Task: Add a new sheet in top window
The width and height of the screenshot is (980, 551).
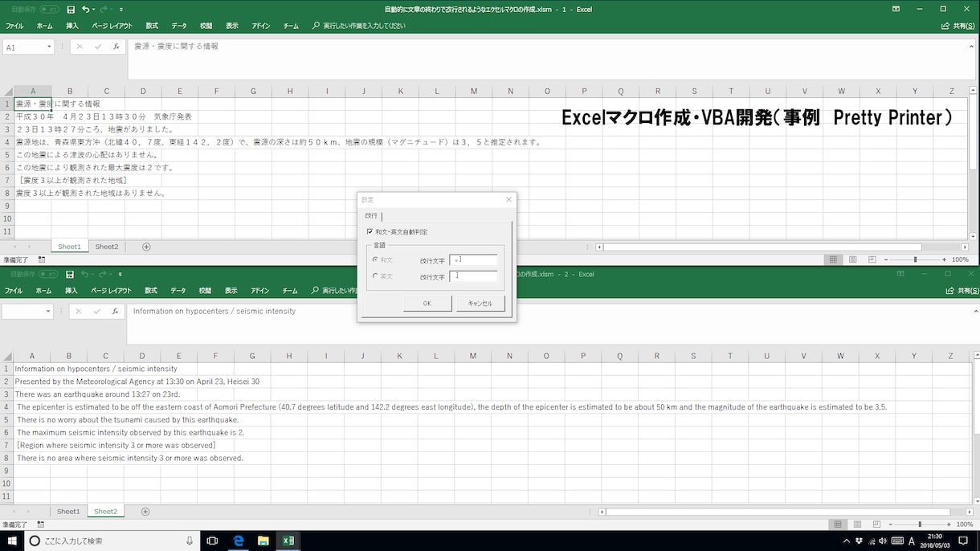Action: pos(146,247)
